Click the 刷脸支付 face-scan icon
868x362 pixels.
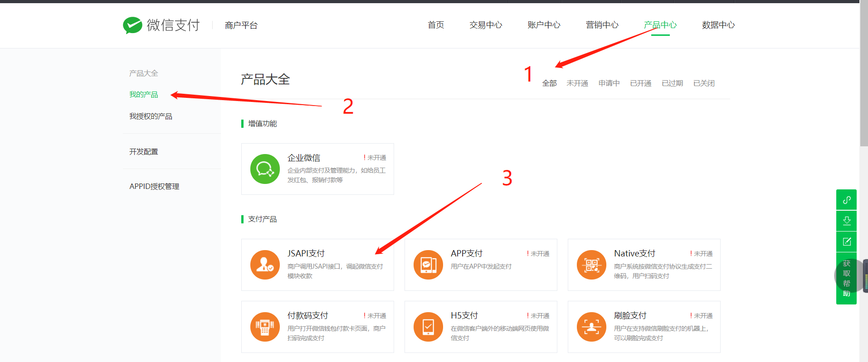coord(591,327)
